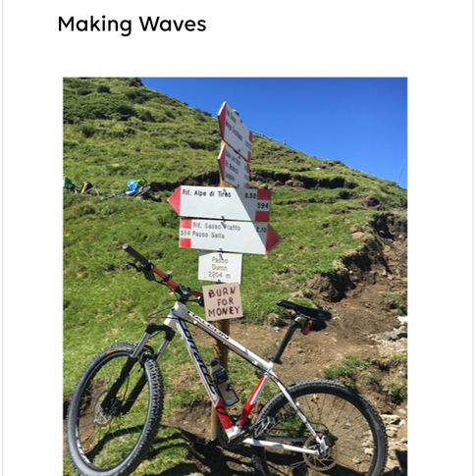Click the red 594 trail number marker

[x=263, y=205]
